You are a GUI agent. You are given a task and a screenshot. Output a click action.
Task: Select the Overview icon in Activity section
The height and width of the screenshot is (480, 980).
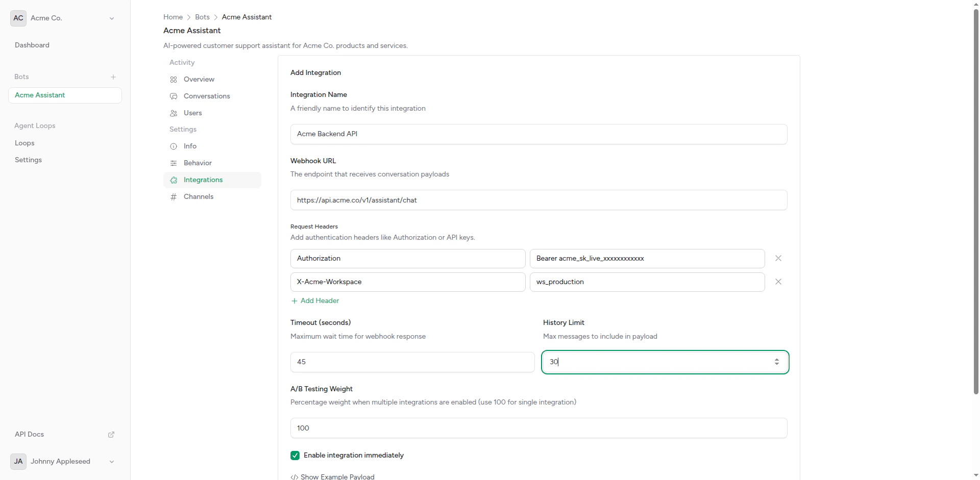click(174, 80)
